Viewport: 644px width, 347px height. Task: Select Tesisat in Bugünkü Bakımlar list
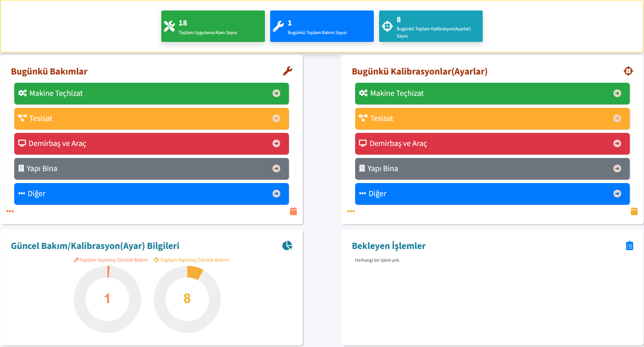coord(41,119)
